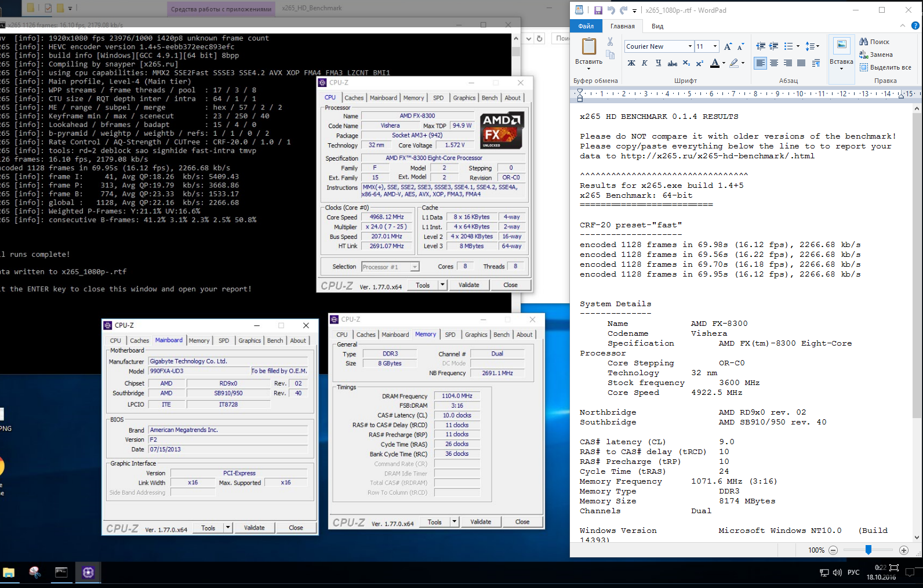Click the Grow Font icon in WordPad

pyautogui.click(x=728, y=46)
